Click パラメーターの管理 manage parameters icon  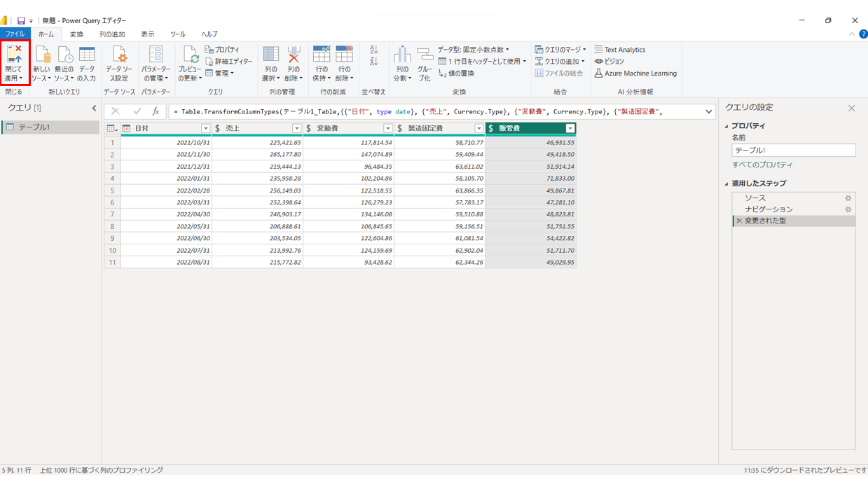[156, 55]
